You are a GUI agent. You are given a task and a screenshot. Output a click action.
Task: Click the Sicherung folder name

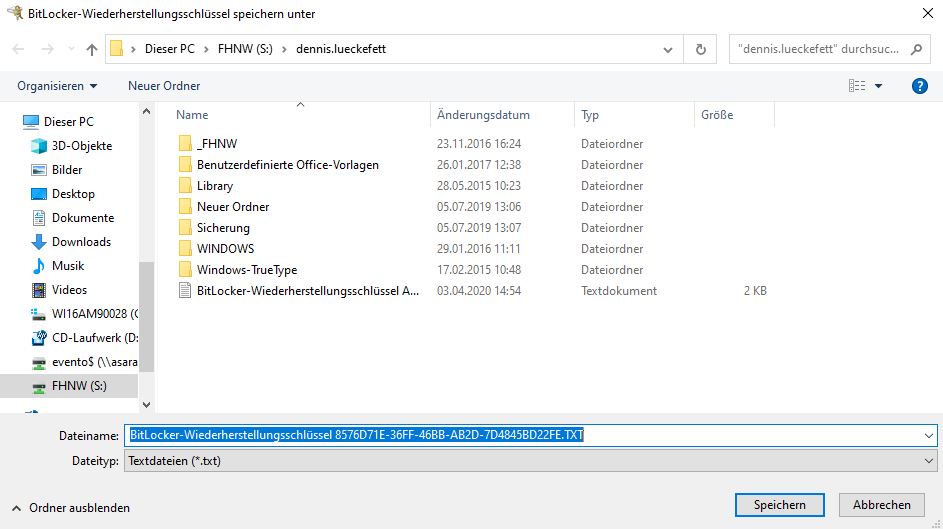223,228
